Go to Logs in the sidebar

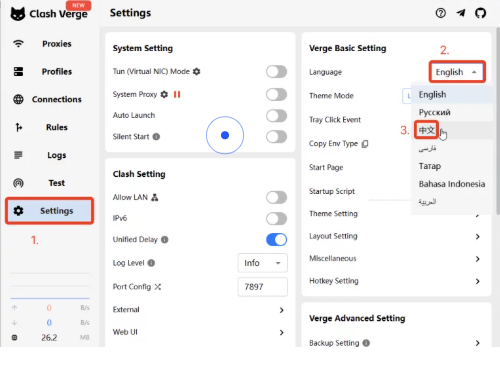pos(49,155)
